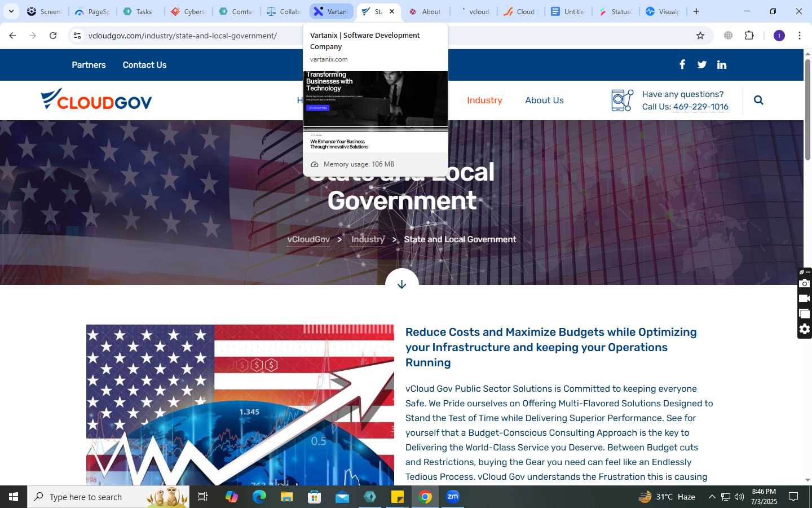
Task: Open Task View on the taskbar
Action: point(203,497)
